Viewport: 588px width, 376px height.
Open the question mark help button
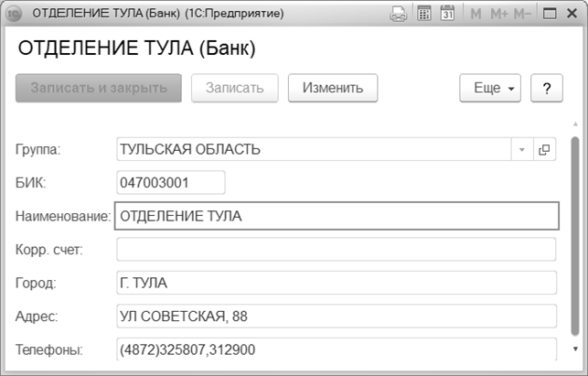coord(546,88)
